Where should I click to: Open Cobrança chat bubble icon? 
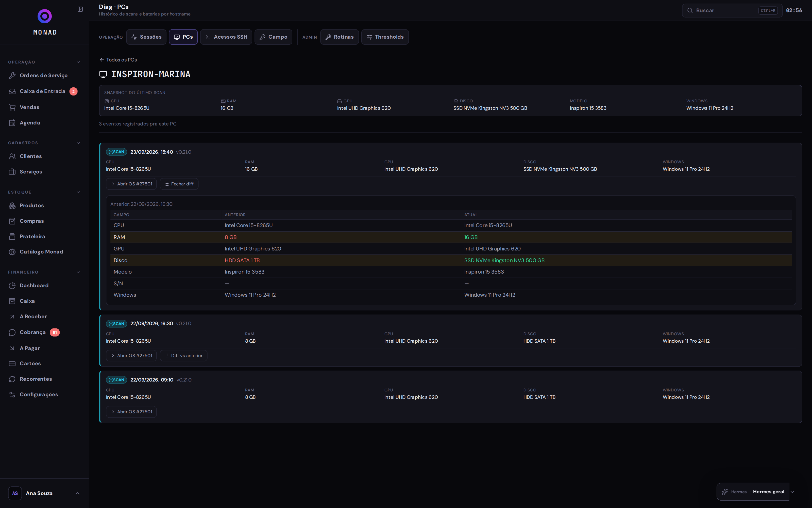click(12, 332)
